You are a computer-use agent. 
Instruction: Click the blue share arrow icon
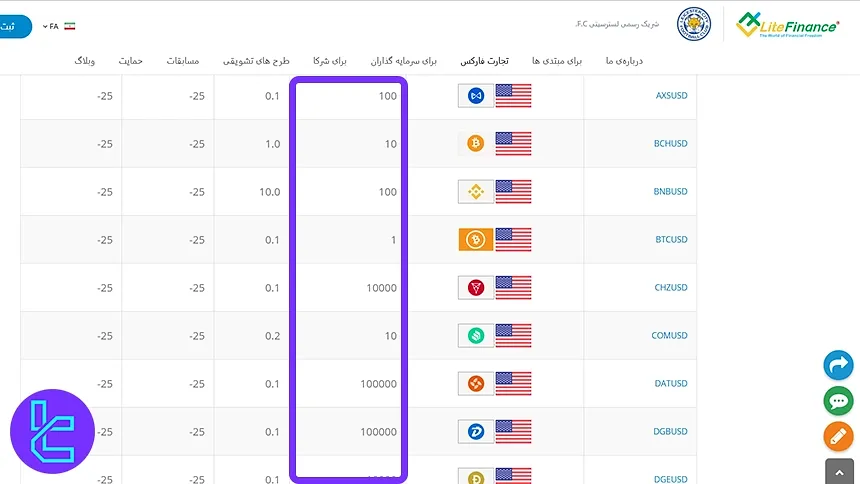838,365
